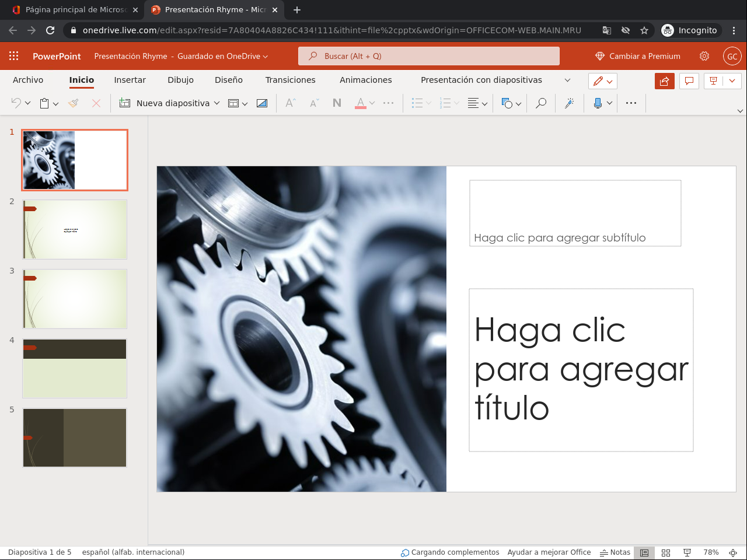Open the Layout dropdown arrow
This screenshot has width=747, height=560.
click(245, 104)
